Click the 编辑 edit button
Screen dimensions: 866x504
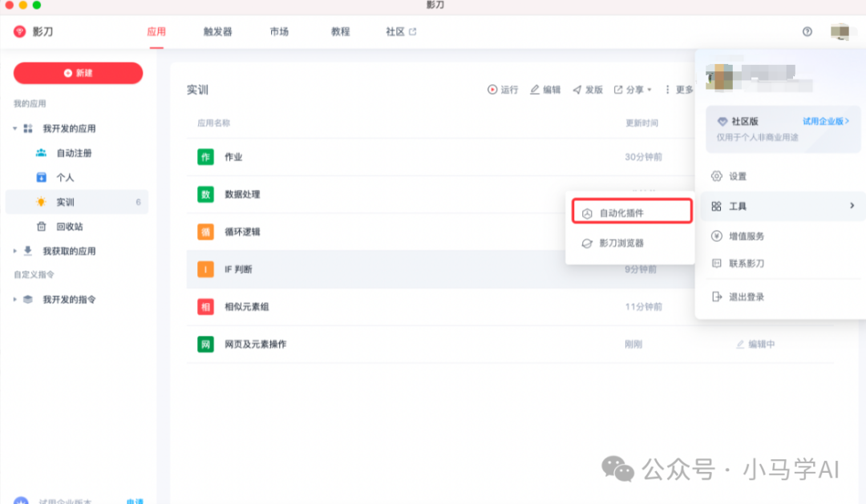tap(545, 90)
